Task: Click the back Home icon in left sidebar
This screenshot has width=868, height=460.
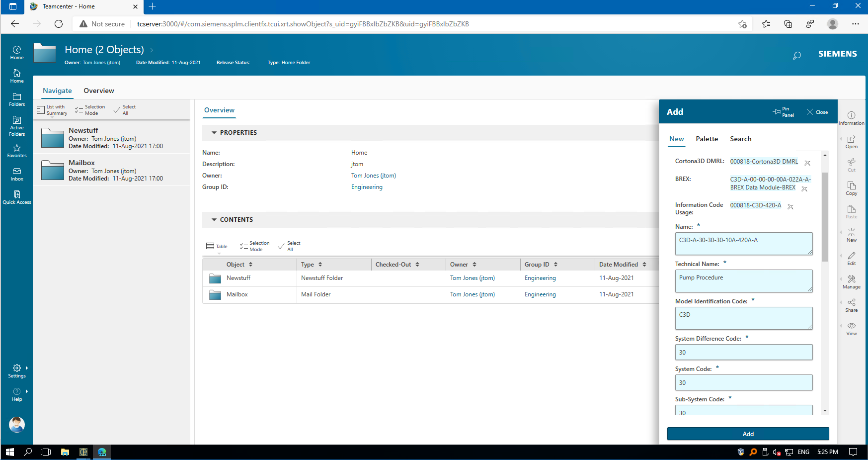Action: tap(17, 52)
